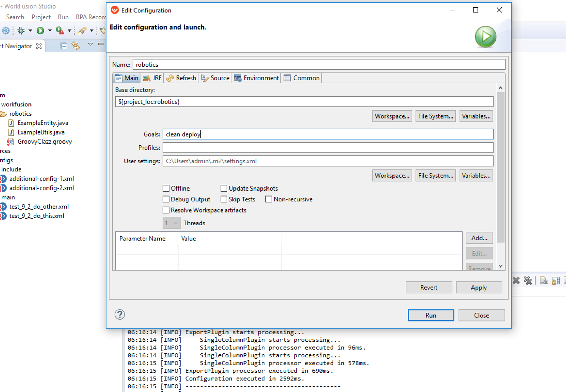Open the Run menu in menu bar

[x=63, y=17]
